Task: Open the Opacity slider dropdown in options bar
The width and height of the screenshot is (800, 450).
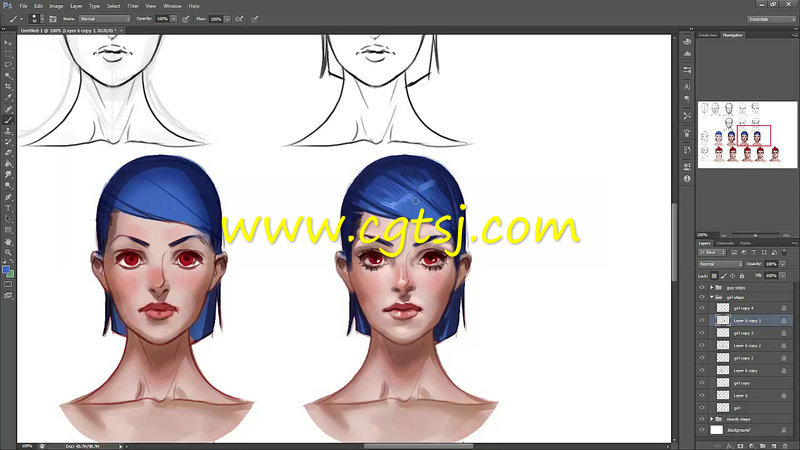Action: [x=173, y=19]
